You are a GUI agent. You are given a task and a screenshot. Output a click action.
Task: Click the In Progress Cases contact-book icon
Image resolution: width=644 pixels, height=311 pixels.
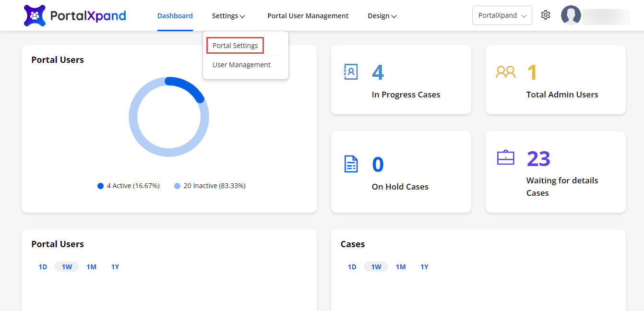click(351, 72)
